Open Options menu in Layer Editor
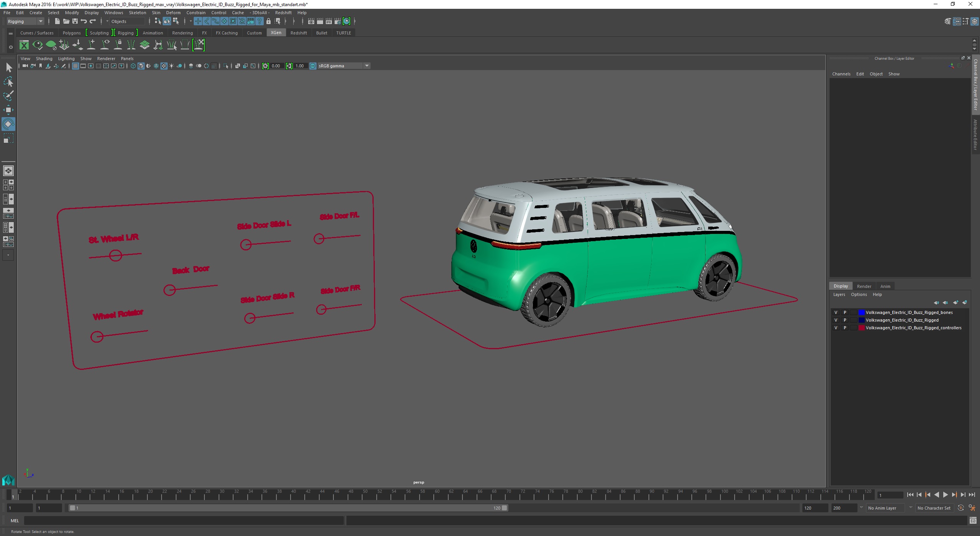The width and height of the screenshot is (980, 536). pyautogui.click(x=859, y=294)
